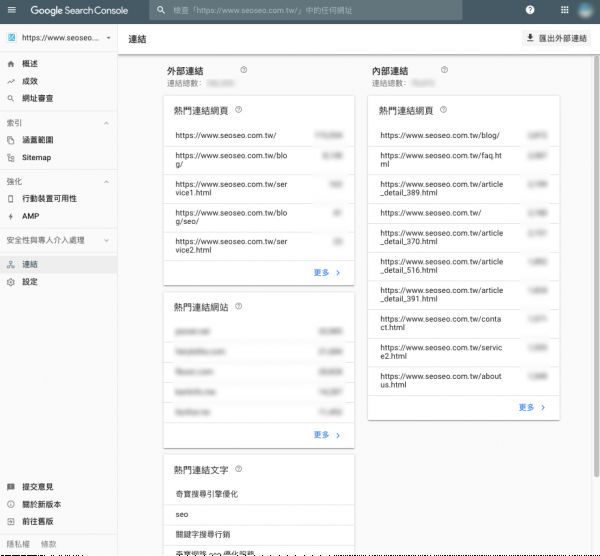Select the 連結 links menu item
Viewport: 600px width, 556px height.
pyautogui.click(x=58, y=264)
